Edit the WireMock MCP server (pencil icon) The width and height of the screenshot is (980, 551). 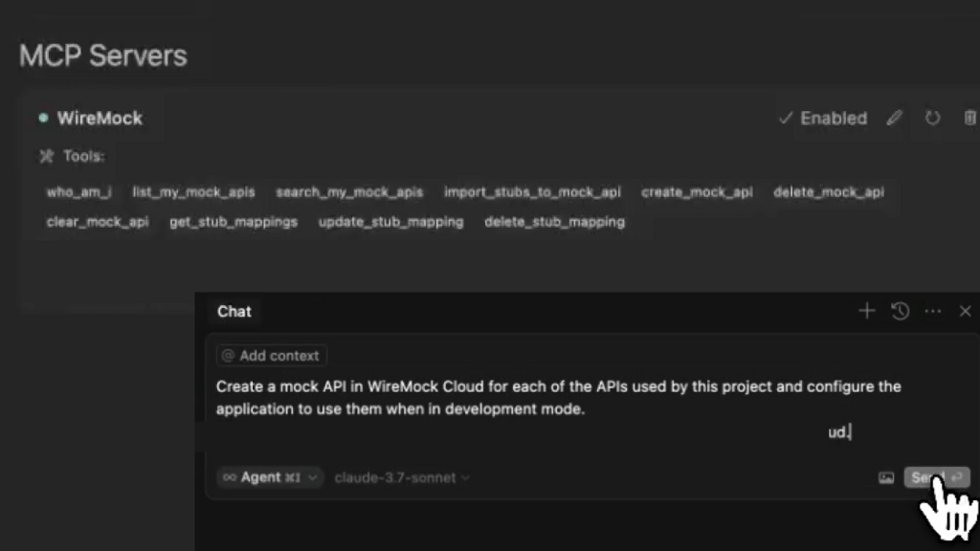click(x=895, y=118)
